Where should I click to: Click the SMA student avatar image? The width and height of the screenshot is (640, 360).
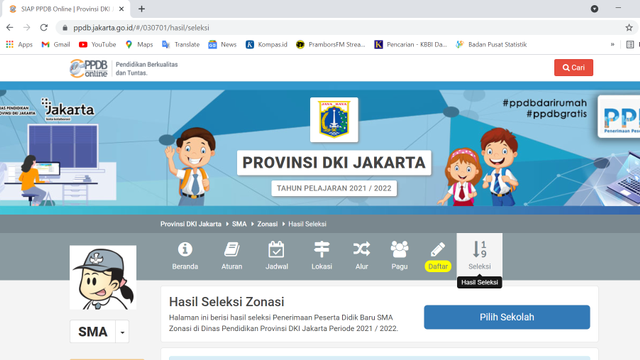(103, 278)
